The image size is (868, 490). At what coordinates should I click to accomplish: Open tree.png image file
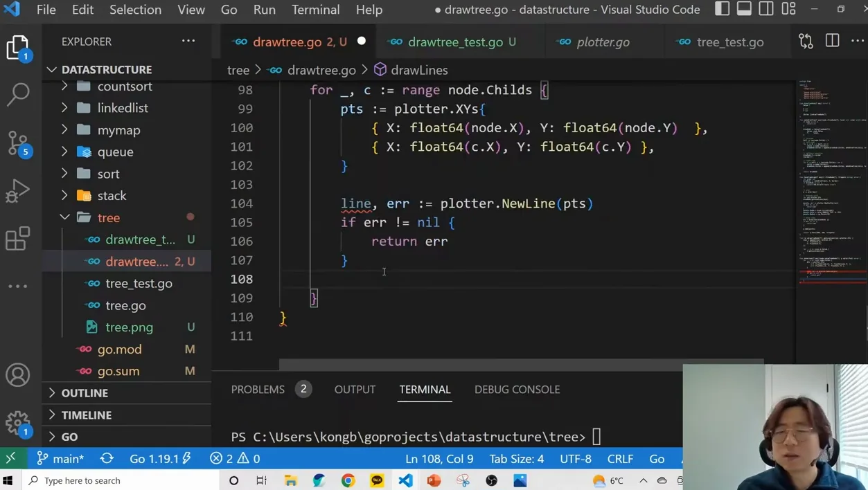[127, 327]
